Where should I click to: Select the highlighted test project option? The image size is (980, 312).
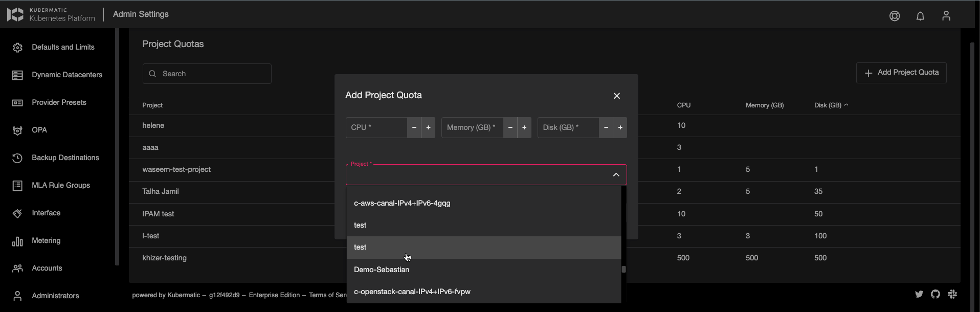[x=484, y=248]
